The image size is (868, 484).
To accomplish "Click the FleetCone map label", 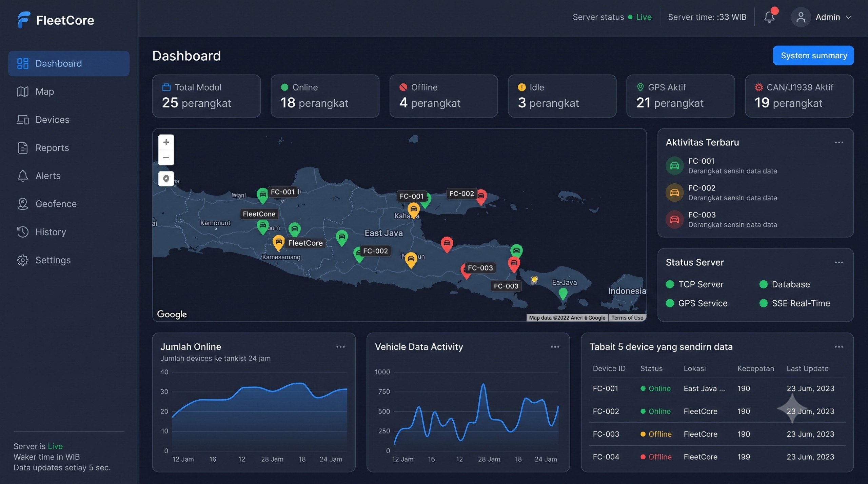I will click(x=259, y=214).
